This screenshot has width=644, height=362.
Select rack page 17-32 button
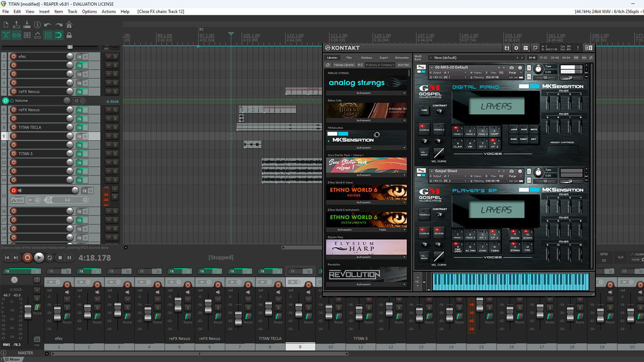click(x=543, y=58)
